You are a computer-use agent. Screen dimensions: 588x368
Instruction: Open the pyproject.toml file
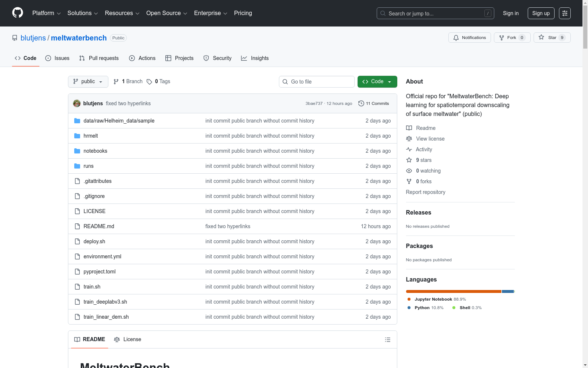tap(100, 272)
